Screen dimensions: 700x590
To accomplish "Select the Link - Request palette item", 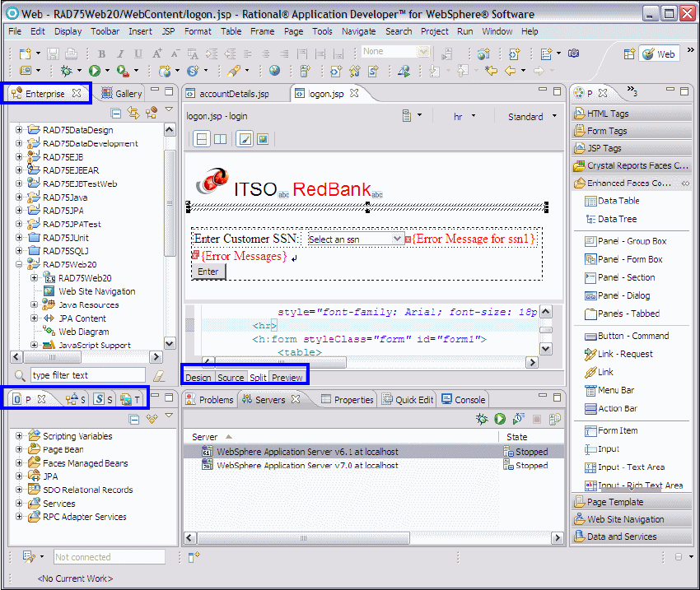I will (x=618, y=354).
